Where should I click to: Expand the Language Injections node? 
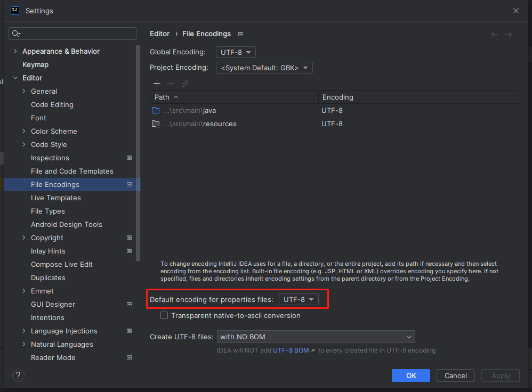pyautogui.click(x=24, y=331)
